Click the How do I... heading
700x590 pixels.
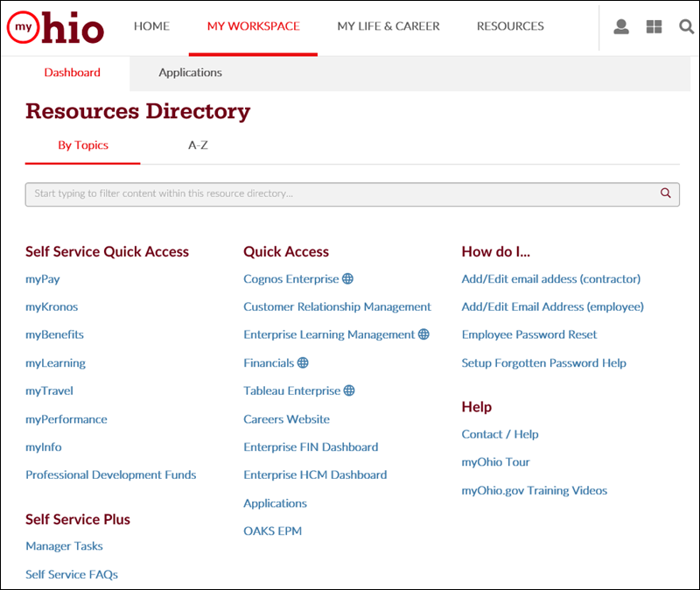[x=496, y=252]
